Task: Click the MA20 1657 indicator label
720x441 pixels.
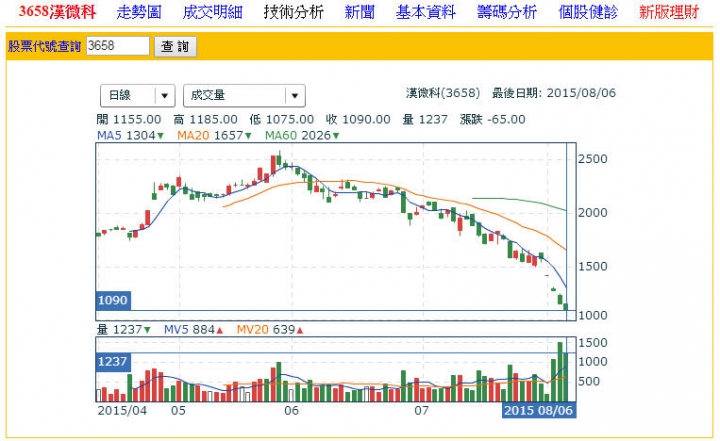Action: pyautogui.click(x=214, y=136)
